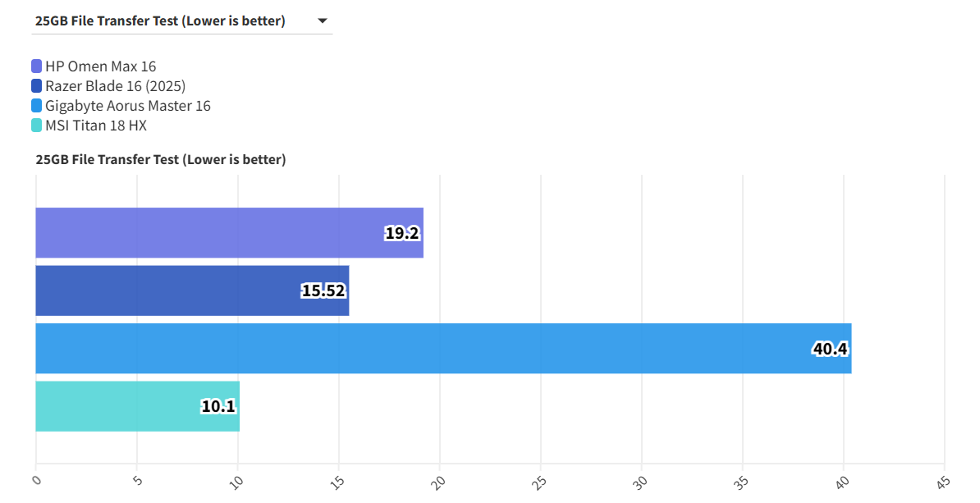Click the 40.4 value label

[x=830, y=349]
